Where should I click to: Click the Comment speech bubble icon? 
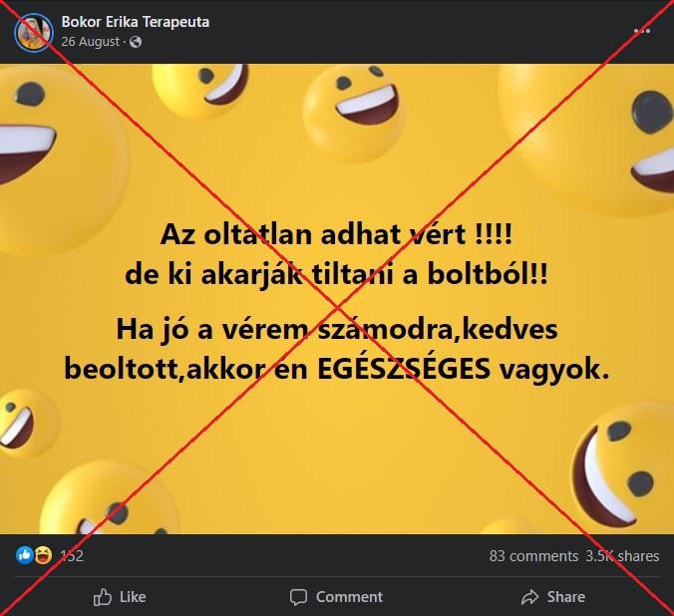[298, 597]
